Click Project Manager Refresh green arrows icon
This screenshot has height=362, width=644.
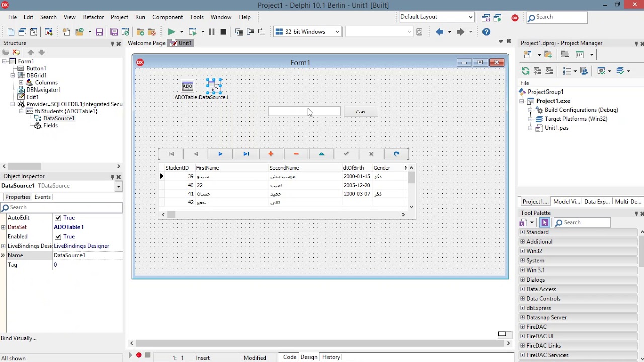(x=525, y=71)
